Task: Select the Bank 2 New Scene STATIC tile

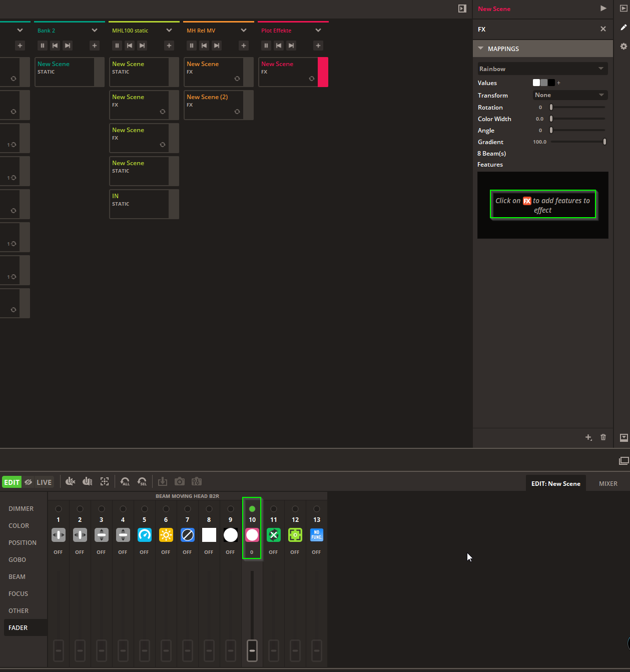Action: click(x=70, y=72)
